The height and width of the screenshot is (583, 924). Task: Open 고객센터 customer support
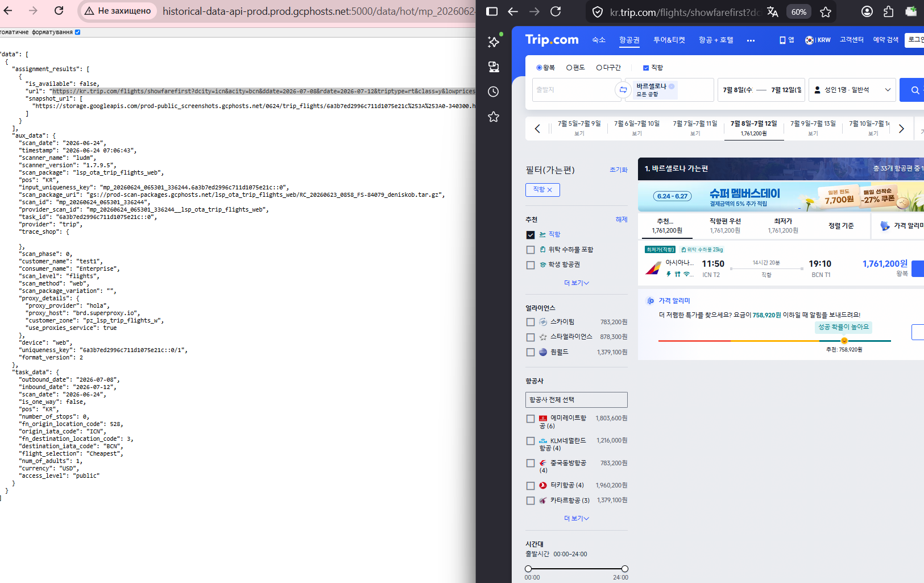851,40
